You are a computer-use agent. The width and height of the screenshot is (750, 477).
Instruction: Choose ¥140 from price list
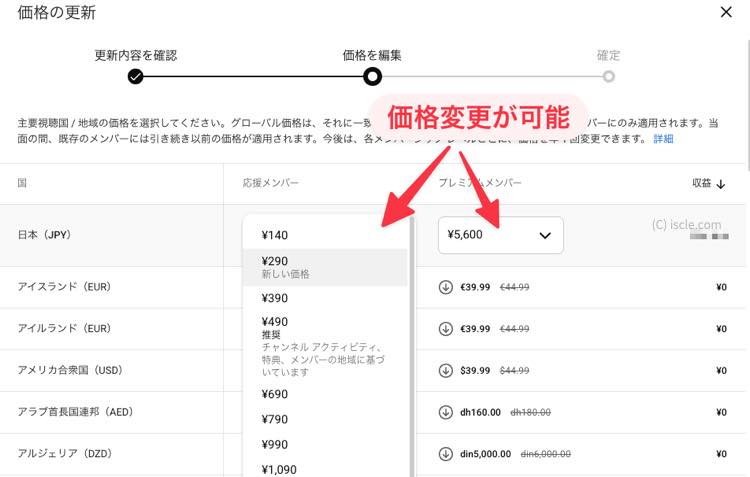point(325,235)
